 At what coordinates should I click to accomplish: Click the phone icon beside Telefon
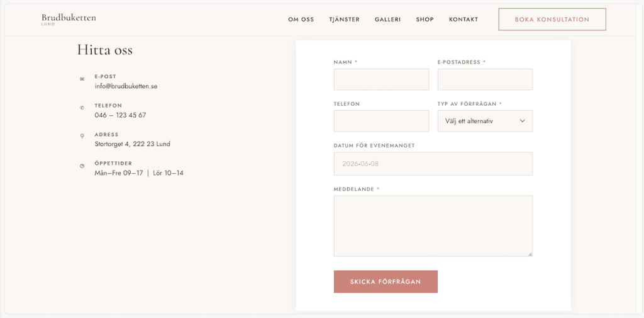coord(82,108)
